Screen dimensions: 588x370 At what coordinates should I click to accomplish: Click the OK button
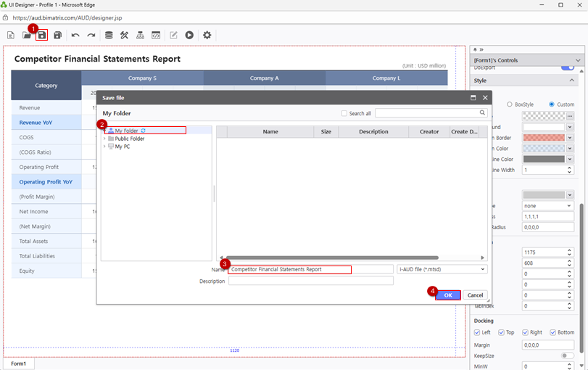448,295
